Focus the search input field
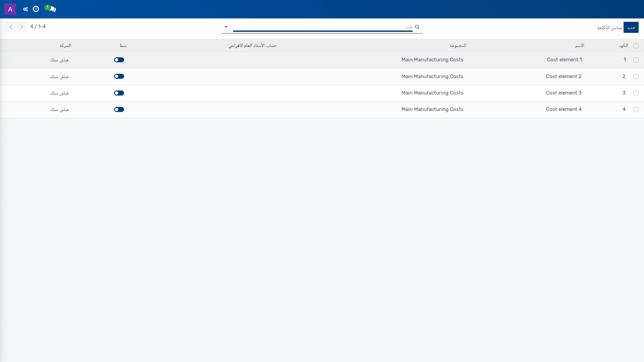 point(323,27)
